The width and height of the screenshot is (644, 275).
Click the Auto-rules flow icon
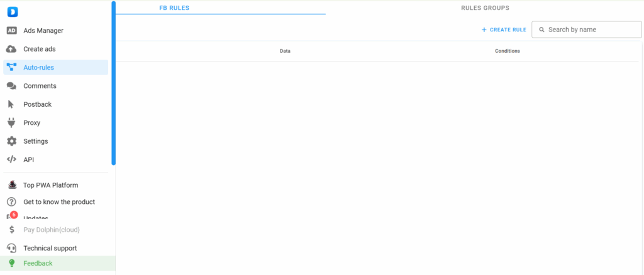[11, 67]
